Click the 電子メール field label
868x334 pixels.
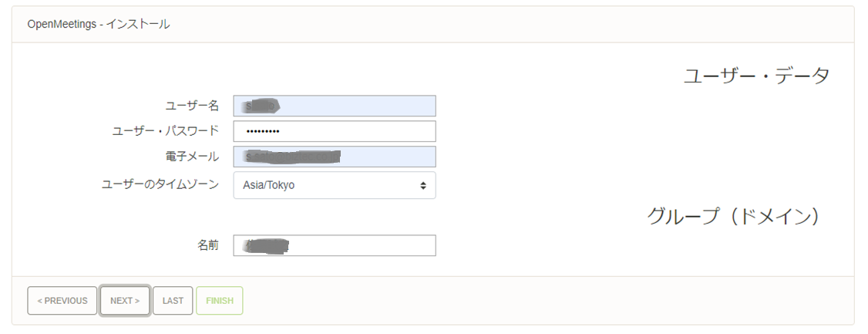pos(187,157)
